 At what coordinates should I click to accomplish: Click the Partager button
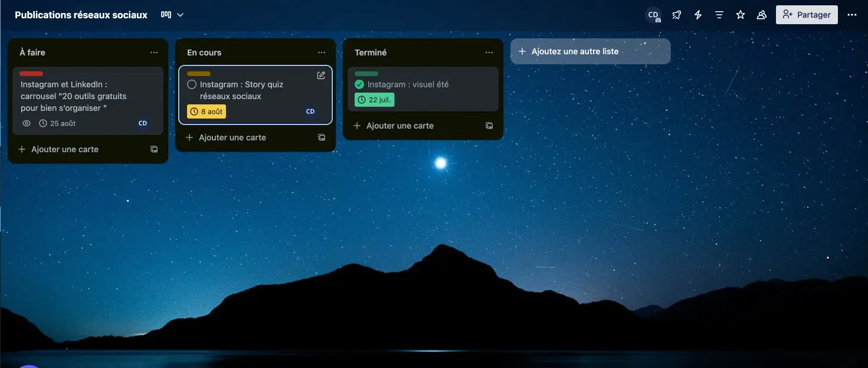pos(807,15)
